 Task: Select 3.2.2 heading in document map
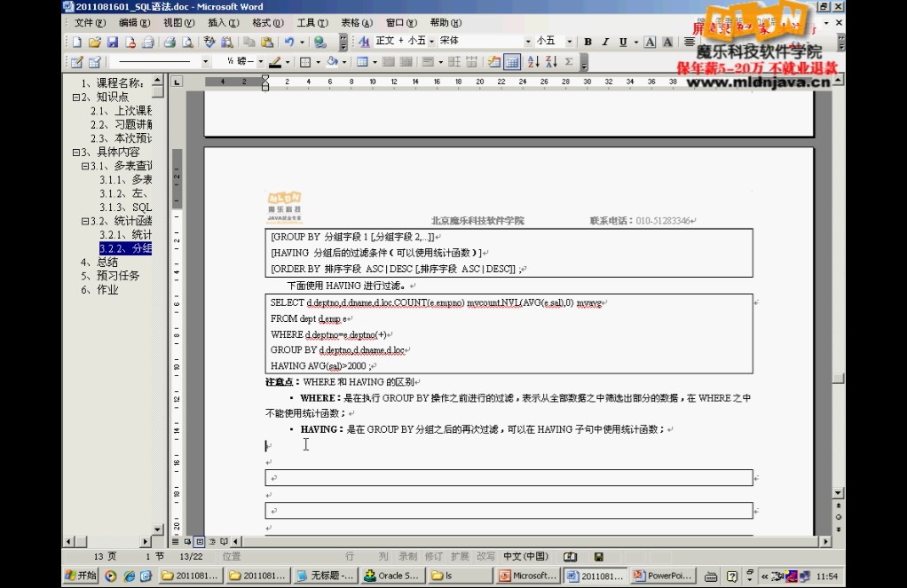(x=125, y=248)
